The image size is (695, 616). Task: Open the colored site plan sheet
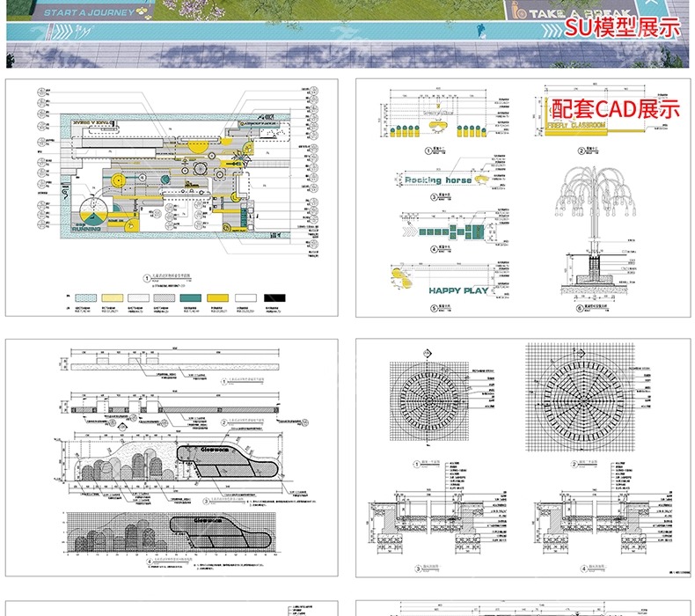click(172, 196)
